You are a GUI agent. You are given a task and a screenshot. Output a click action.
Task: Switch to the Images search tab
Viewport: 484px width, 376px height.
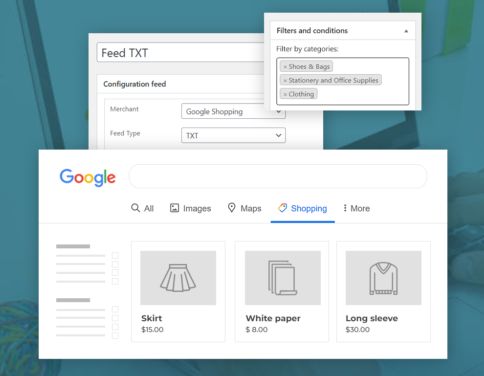tap(190, 208)
